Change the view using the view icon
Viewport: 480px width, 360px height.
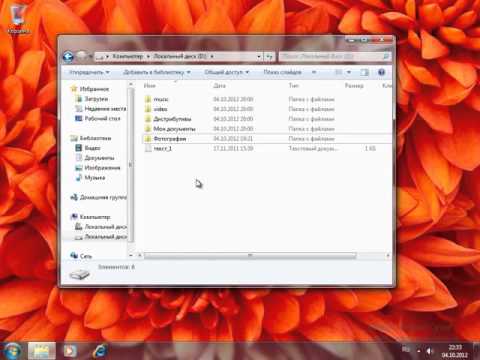tap(338, 72)
